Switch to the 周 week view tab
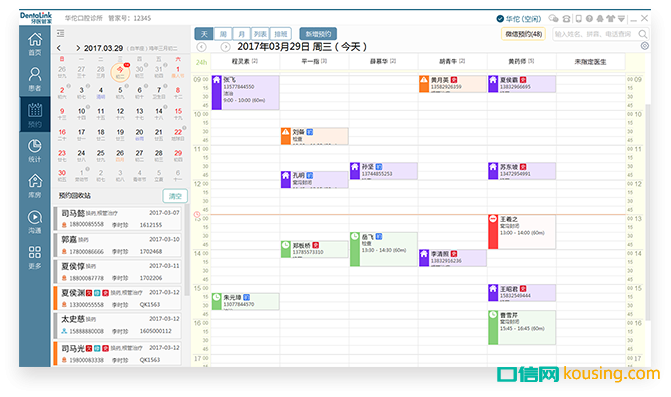This screenshot has width=671, height=397. [223, 34]
